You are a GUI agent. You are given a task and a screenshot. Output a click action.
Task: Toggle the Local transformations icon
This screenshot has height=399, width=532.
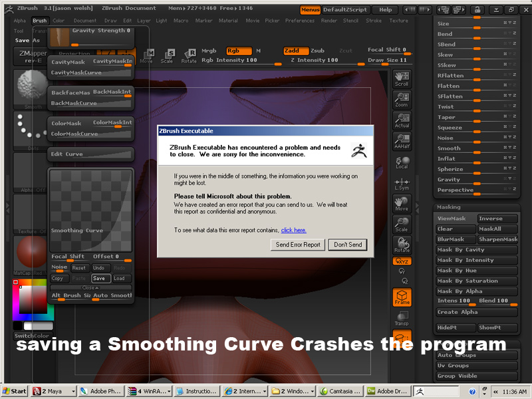pyautogui.click(x=402, y=162)
